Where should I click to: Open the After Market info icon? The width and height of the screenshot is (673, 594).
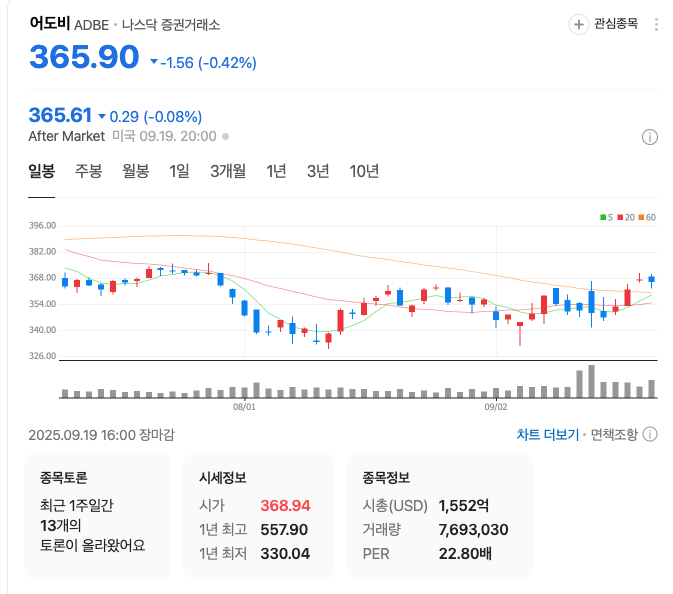[x=649, y=137]
